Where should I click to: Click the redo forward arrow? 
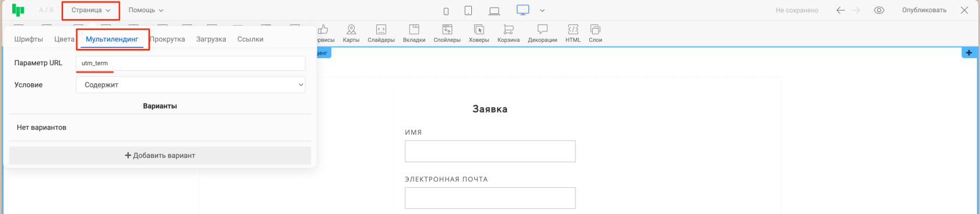click(856, 10)
